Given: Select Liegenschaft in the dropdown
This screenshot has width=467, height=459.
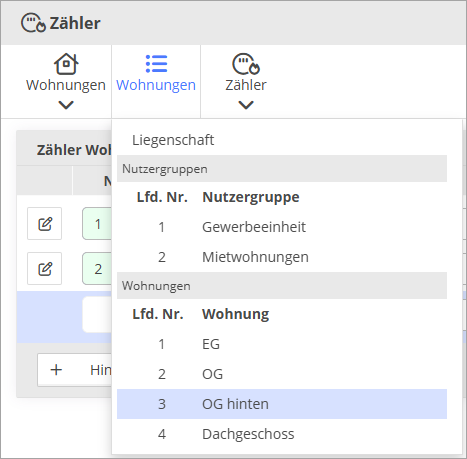Looking at the screenshot, I should [x=173, y=140].
